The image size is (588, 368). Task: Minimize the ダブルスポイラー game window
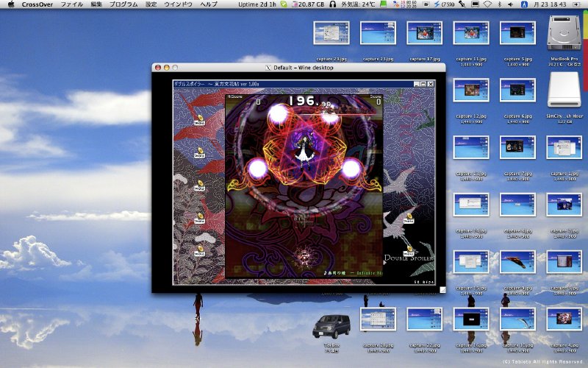coord(417,84)
